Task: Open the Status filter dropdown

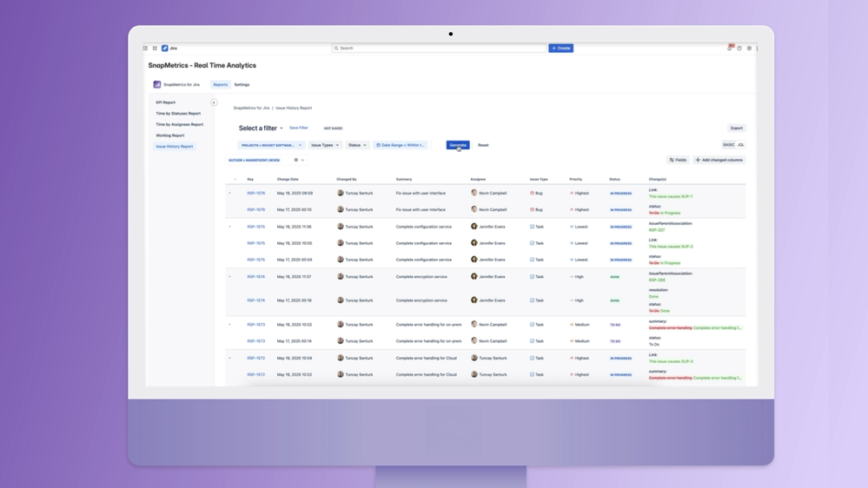Action: [x=357, y=145]
